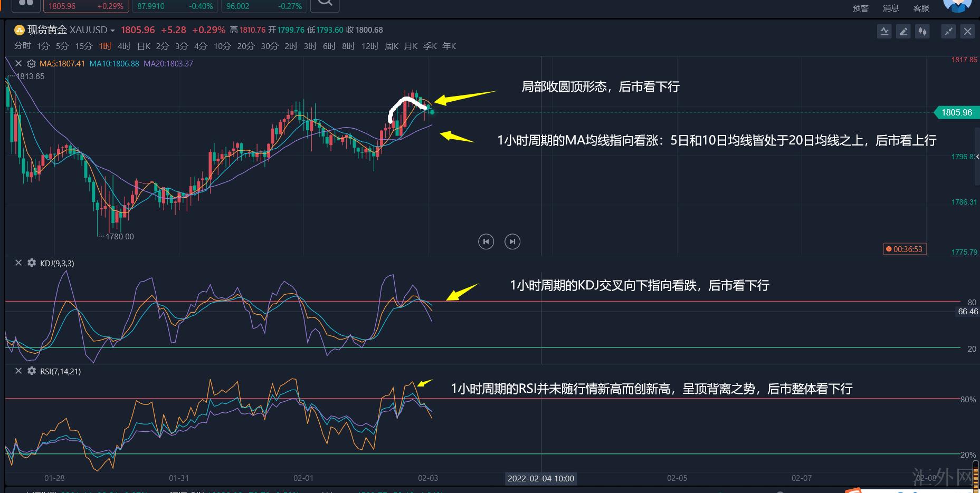Screen dimensions: 980x493
Task: Click the 01-31 date on time axis
Action: point(179,478)
